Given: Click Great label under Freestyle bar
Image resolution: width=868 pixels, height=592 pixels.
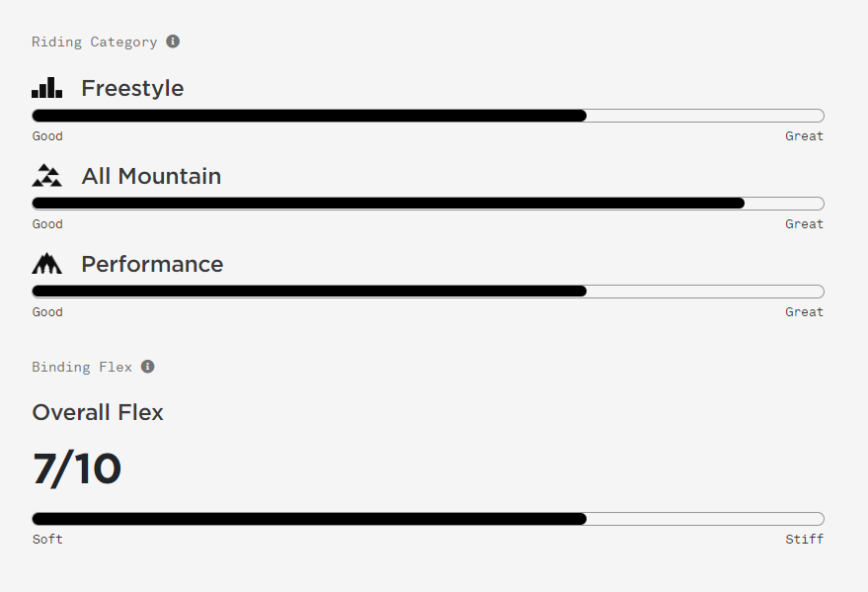Looking at the screenshot, I should 805,135.
